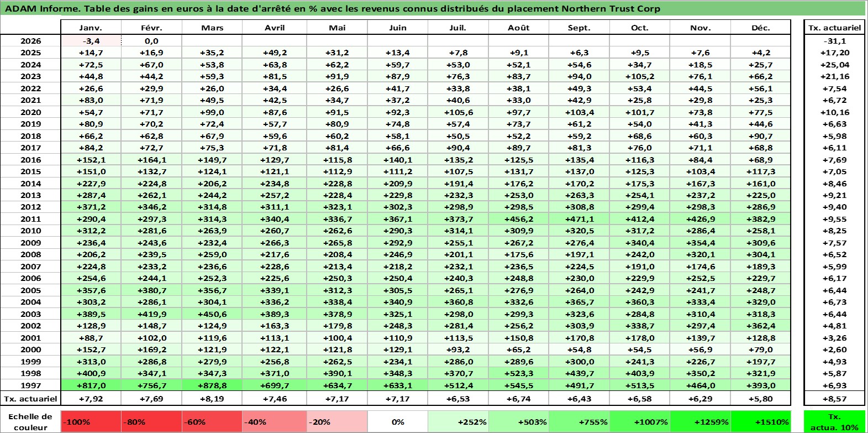Select the +25,04 actuarial rate for 2024
Image resolution: width=868 pixels, height=433 pixels.
834,65
